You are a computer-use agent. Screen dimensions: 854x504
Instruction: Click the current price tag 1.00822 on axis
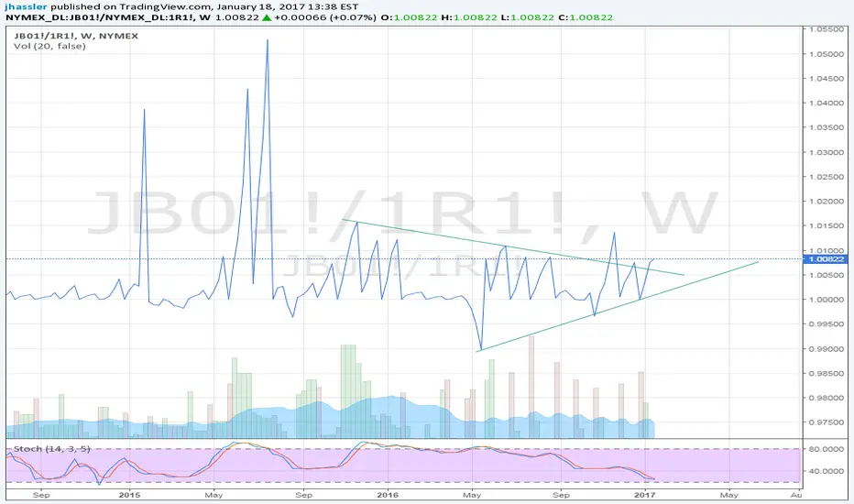[827, 258]
